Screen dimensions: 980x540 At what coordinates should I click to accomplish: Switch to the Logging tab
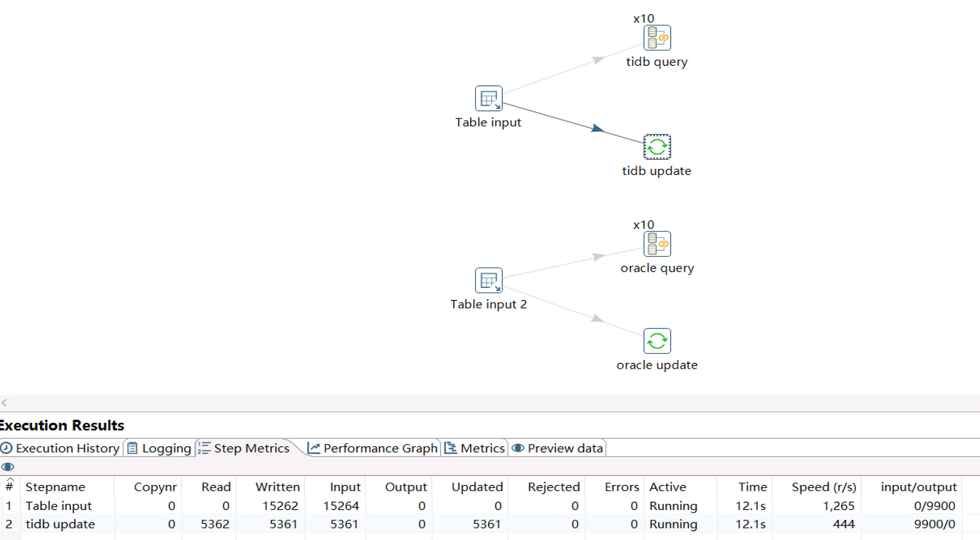[x=160, y=448]
